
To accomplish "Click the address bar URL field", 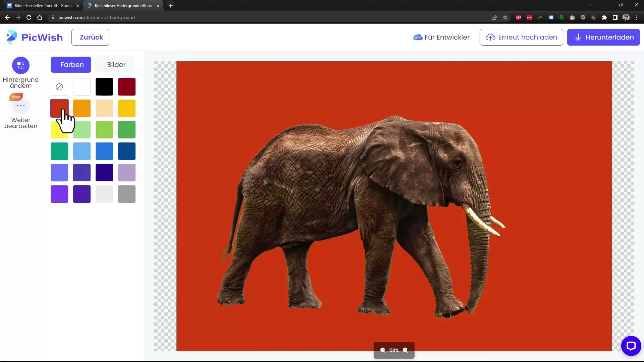I will point(268,17).
